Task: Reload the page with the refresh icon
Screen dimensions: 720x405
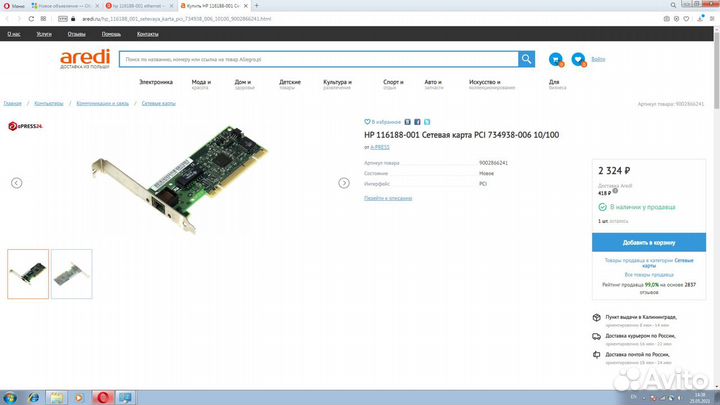Action: (31, 19)
